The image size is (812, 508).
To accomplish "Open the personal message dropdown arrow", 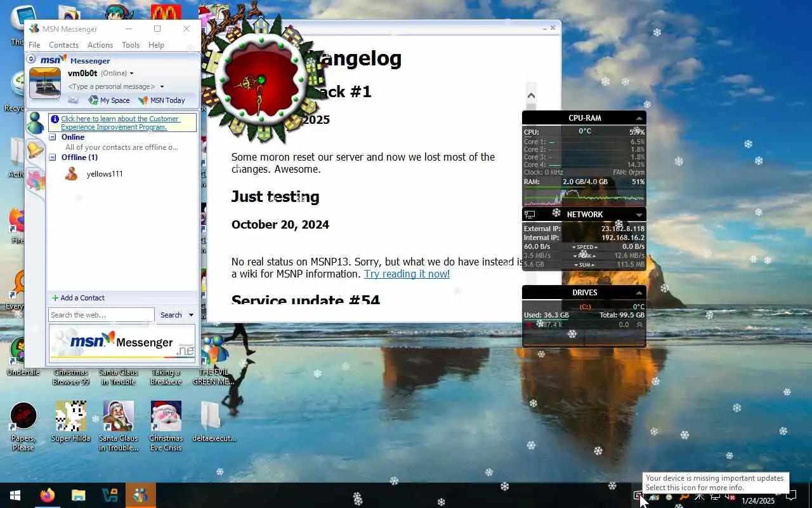I will pyautogui.click(x=162, y=86).
